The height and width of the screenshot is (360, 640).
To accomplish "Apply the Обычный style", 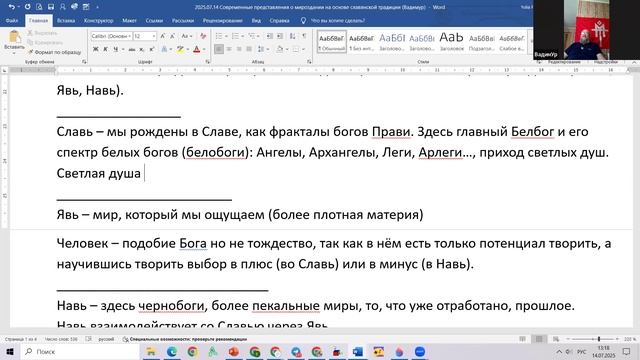I will (331, 42).
